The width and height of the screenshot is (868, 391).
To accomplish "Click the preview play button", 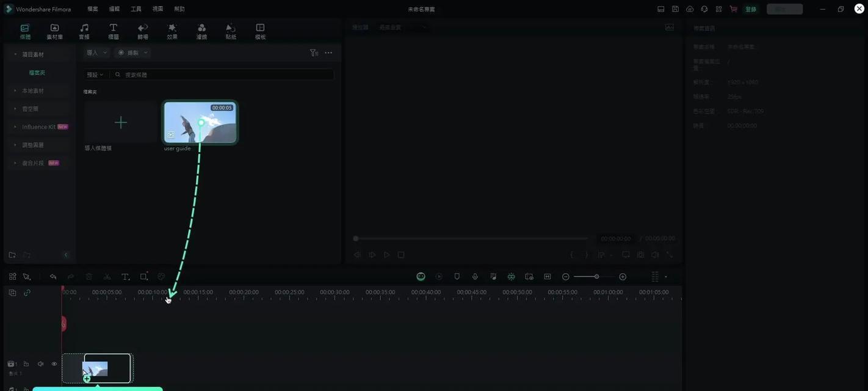I will click(386, 255).
